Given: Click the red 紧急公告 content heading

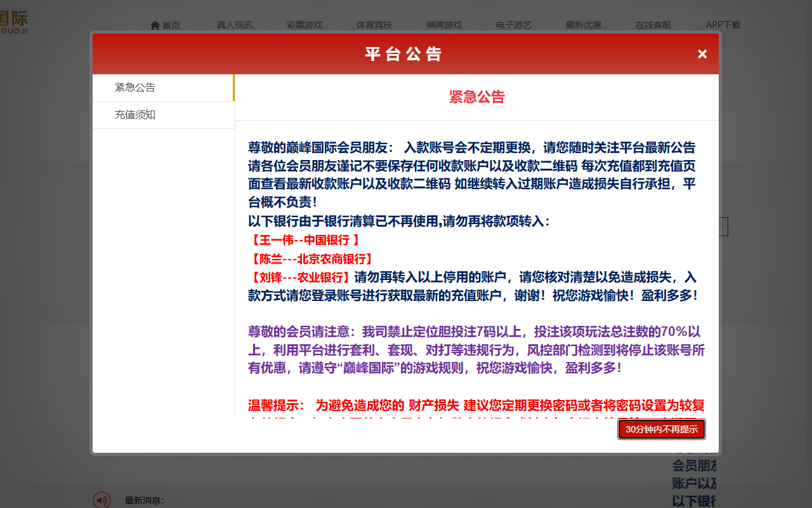Looking at the screenshot, I should [x=477, y=97].
